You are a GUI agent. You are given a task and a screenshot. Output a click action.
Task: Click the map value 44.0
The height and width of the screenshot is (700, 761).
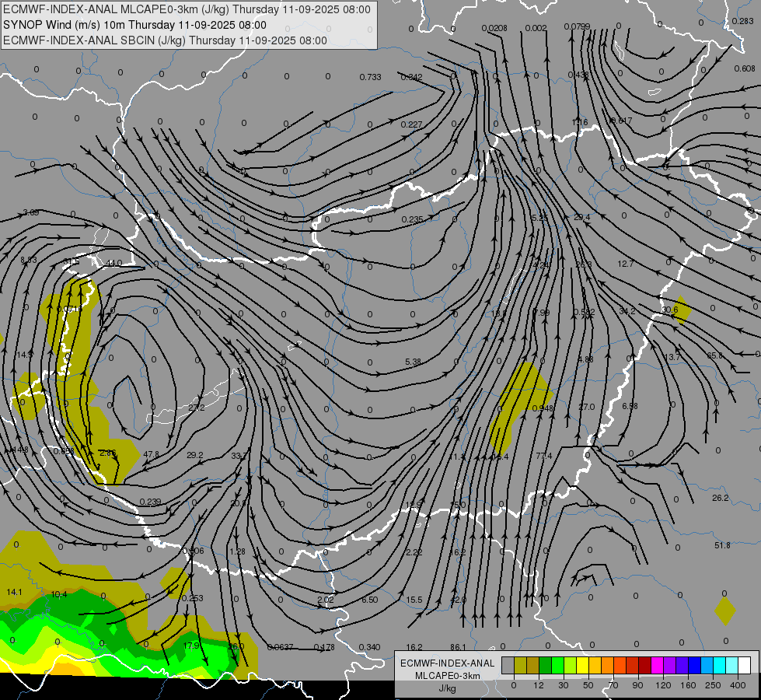[x=114, y=263]
